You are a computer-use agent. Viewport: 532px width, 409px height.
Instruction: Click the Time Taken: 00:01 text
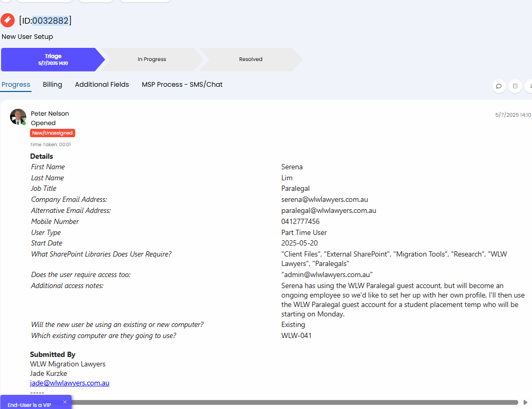coord(50,145)
